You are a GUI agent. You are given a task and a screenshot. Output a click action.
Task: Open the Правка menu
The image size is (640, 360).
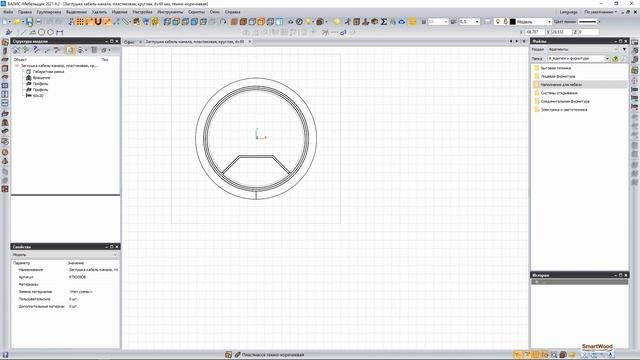coord(25,12)
